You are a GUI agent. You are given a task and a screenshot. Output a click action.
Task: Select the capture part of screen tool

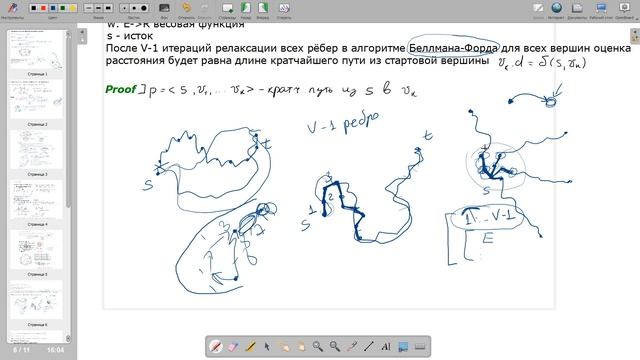[x=403, y=347]
